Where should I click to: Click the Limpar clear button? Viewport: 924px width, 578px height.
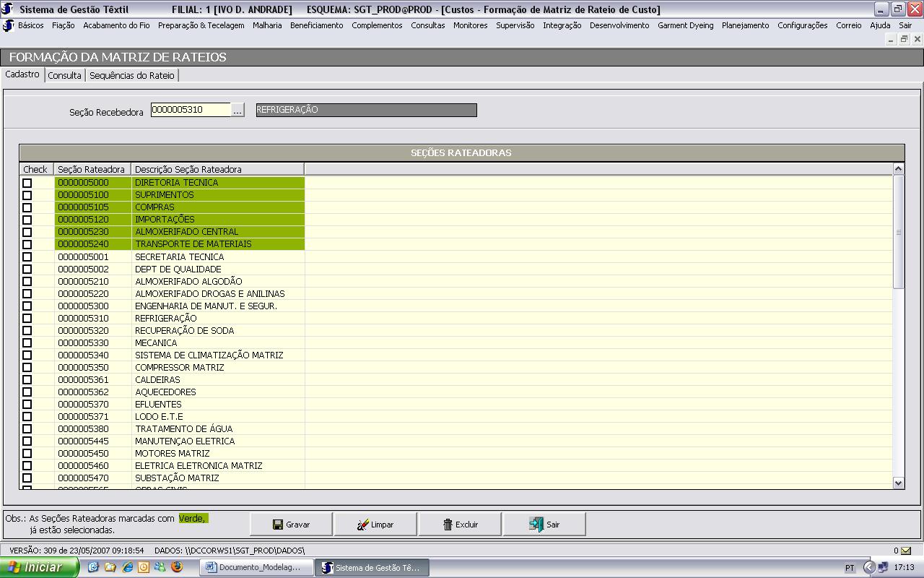click(x=375, y=525)
